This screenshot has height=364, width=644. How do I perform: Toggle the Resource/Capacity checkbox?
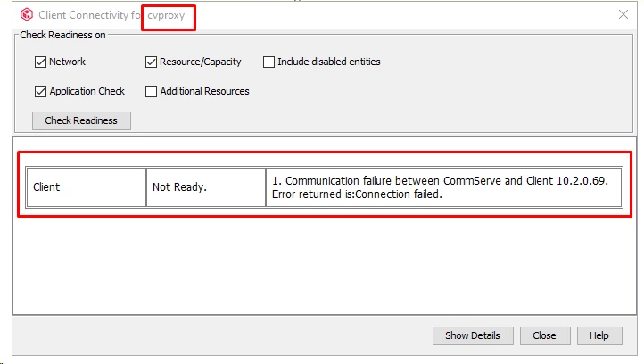tap(152, 62)
